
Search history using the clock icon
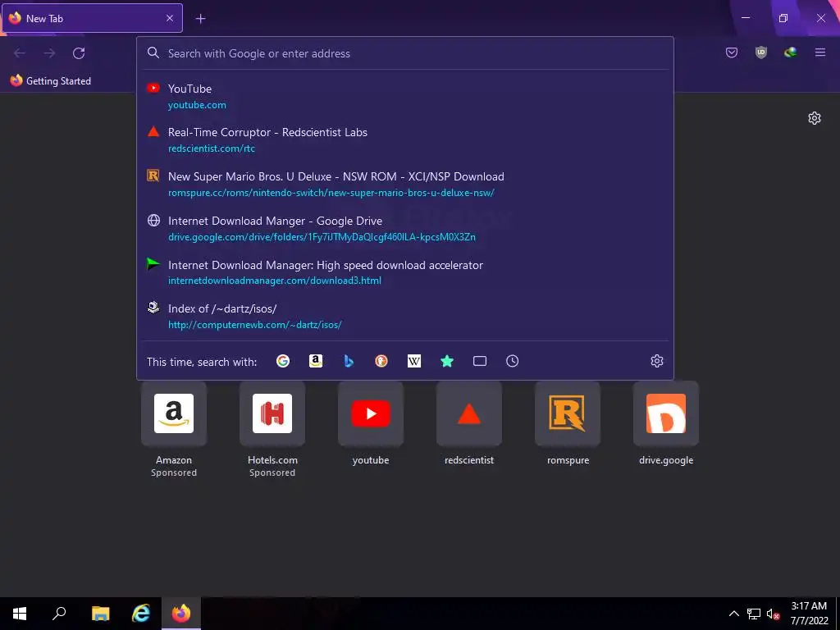coord(513,361)
